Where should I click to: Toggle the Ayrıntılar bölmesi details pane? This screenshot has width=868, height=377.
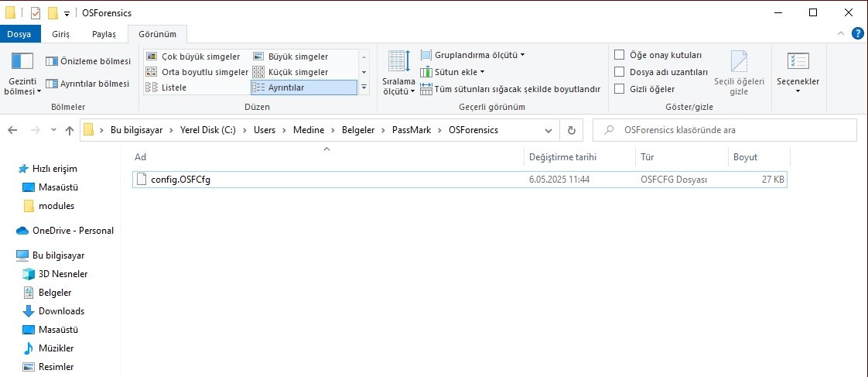[87, 84]
